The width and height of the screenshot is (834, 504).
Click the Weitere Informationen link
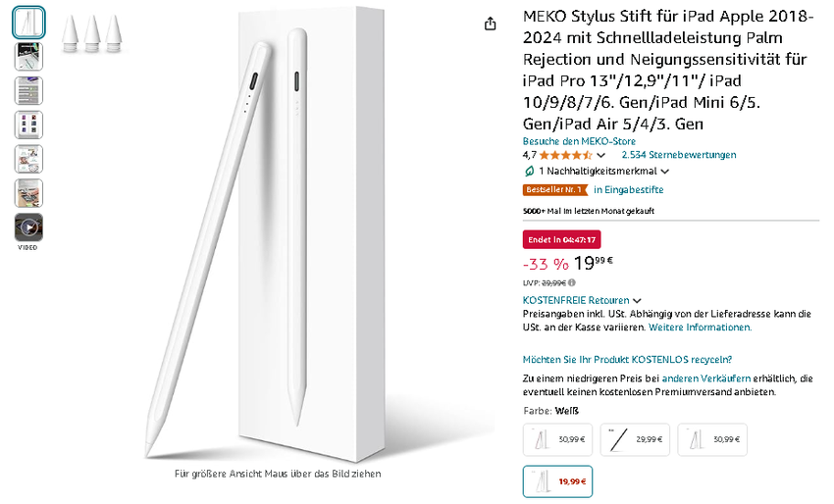pyautogui.click(x=700, y=328)
